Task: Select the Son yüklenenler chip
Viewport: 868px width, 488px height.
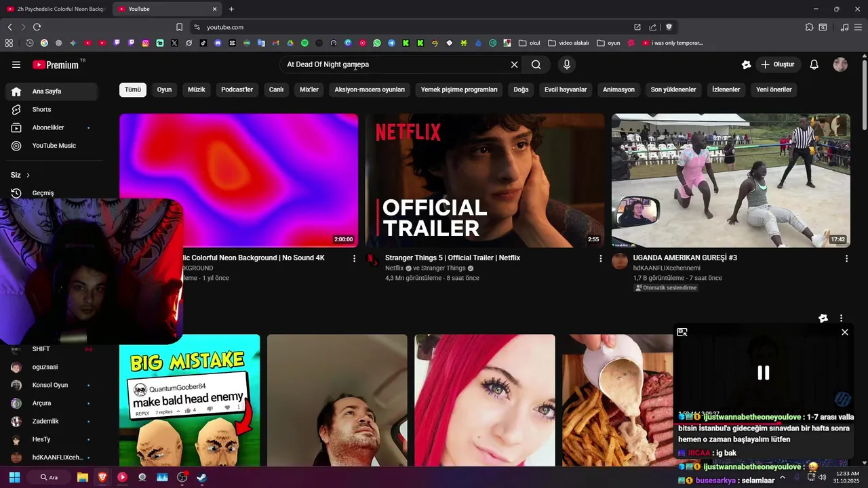Action: [673, 89]
